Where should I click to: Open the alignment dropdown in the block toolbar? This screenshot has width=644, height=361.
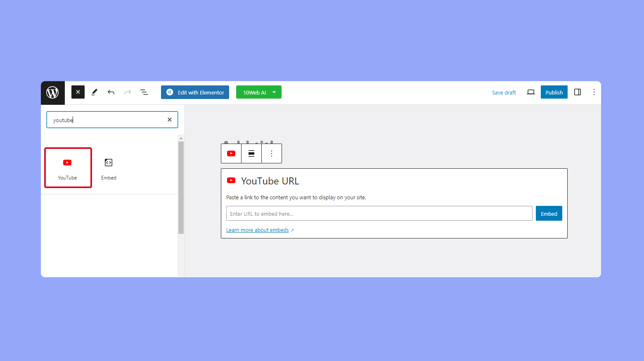pos(251,153)
